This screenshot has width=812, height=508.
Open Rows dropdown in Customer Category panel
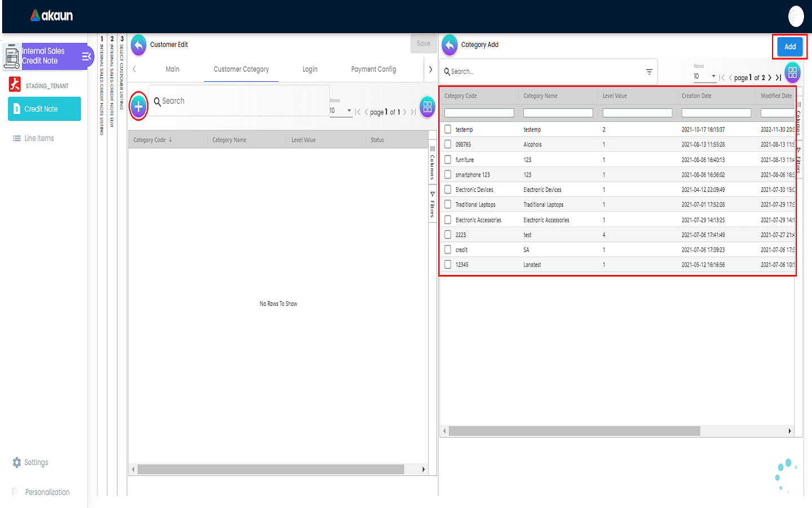[x=341, y=111]
